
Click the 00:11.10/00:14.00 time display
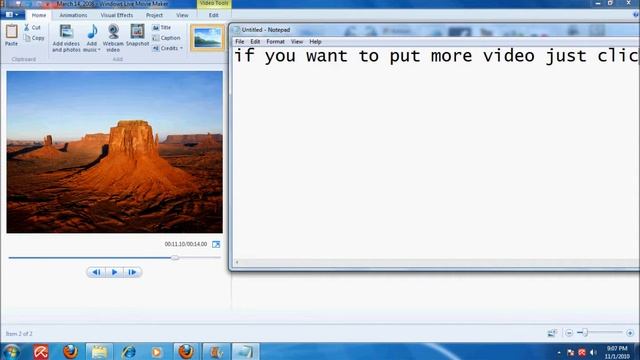click(186, 244)
